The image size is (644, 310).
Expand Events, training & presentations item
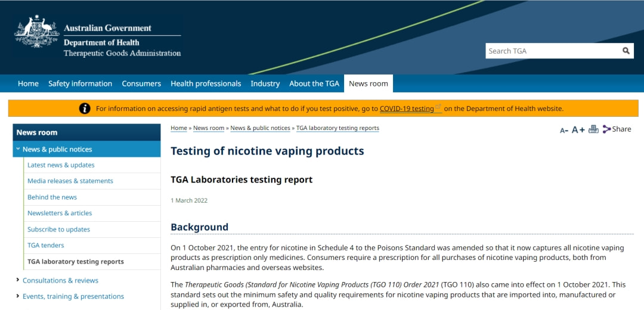[x=17, y=296]
